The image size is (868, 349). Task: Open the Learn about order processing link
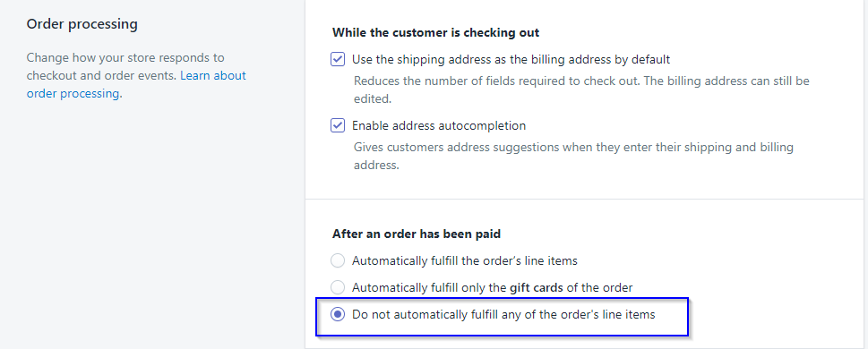click(213, 75)
